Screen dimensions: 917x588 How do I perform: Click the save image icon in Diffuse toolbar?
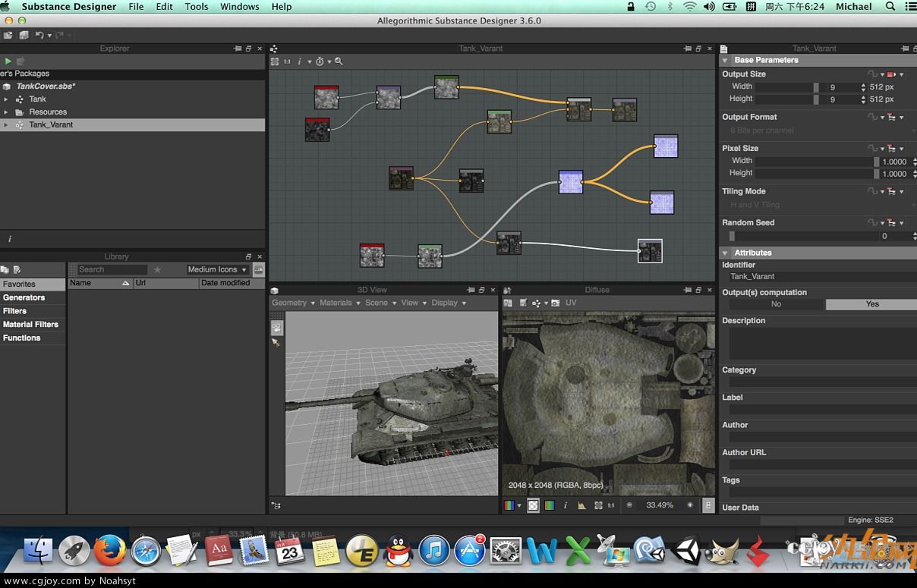524,303
